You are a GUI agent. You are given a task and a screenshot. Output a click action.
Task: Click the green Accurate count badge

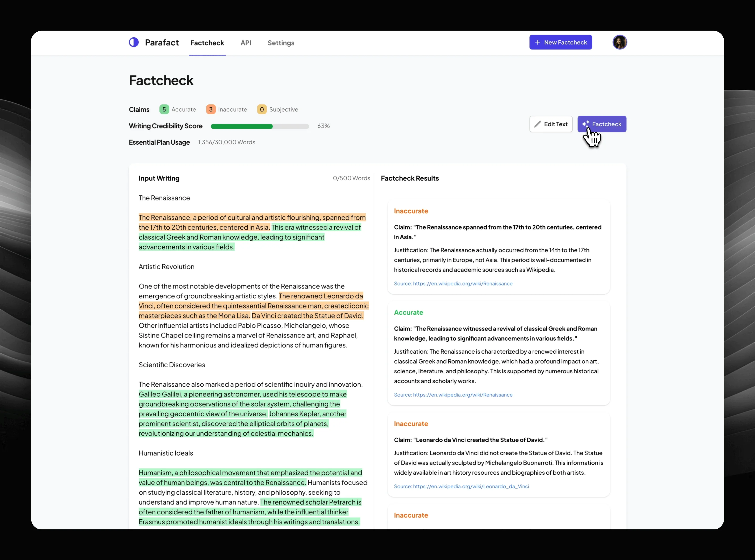click(164, 109)
